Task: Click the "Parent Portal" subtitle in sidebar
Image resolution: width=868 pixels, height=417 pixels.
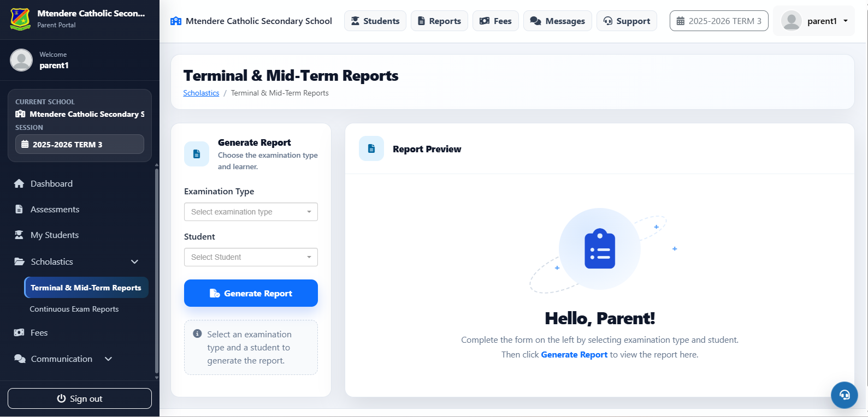Action: pos(56,25)
